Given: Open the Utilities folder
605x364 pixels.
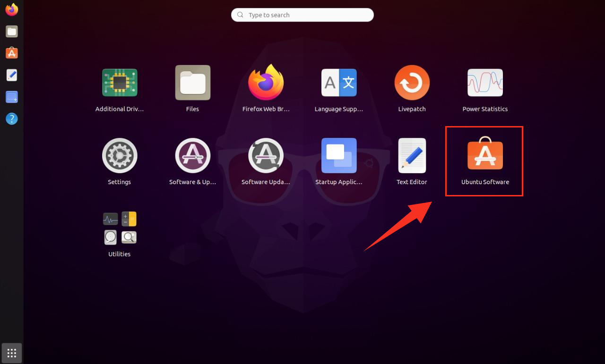Looking at the screenshot, I should (x=120, y=228).
